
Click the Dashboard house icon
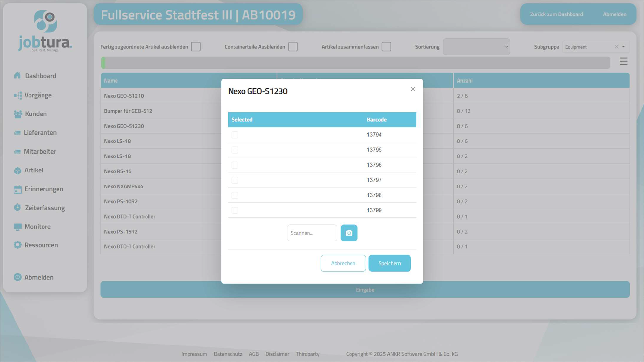(x=18, y=75)
